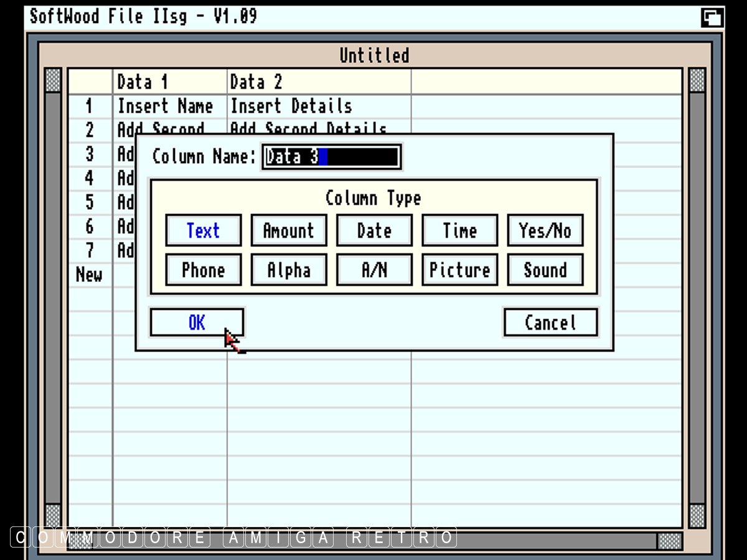The image size is (747, 560).
Task: Confirm the new column with OK
Action: pos(197,322)
